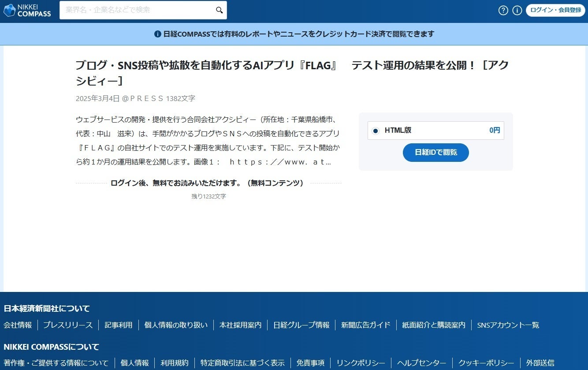Open the 新聞広告ガイド link
This screenshot has width=588, height=370.
pos(365,325)
